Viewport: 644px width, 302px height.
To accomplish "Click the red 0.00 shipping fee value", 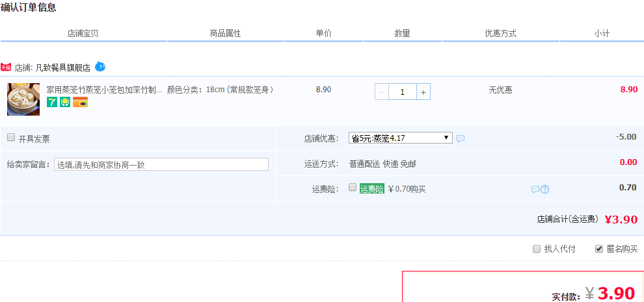I will click(x=628, y=162).
